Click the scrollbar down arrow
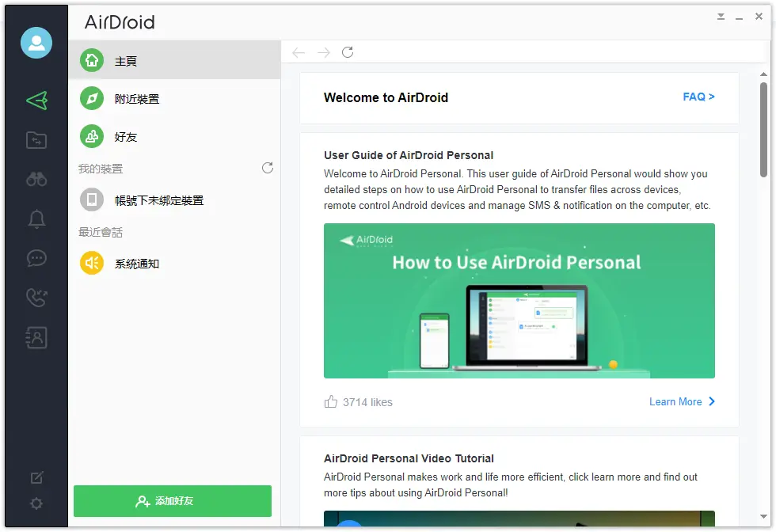This screenshot has height=532, width=776. (763, 517)
